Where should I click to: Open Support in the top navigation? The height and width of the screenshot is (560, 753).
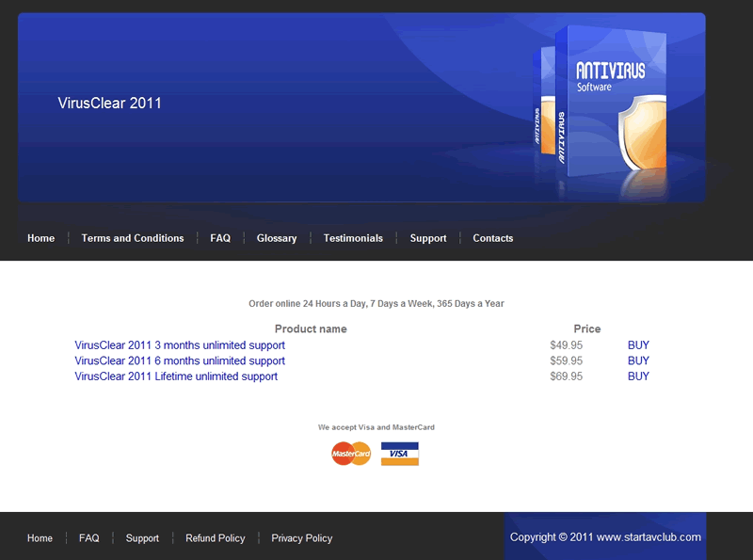[428, 238]
